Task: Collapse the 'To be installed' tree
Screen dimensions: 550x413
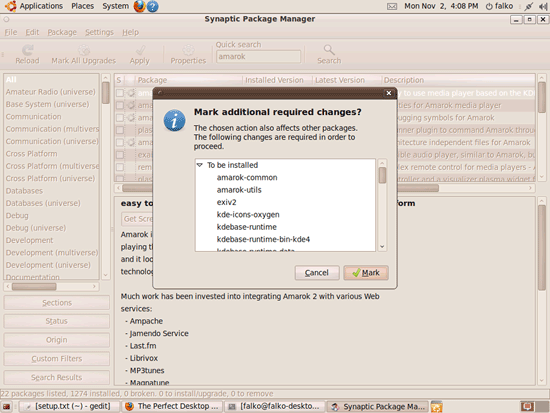Action: click(200, 165)
